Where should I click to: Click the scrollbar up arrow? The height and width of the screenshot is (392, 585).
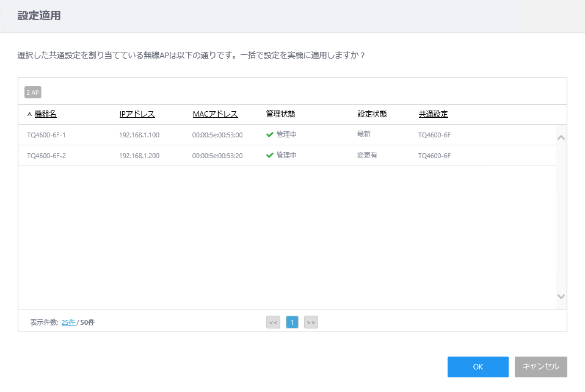560,138
